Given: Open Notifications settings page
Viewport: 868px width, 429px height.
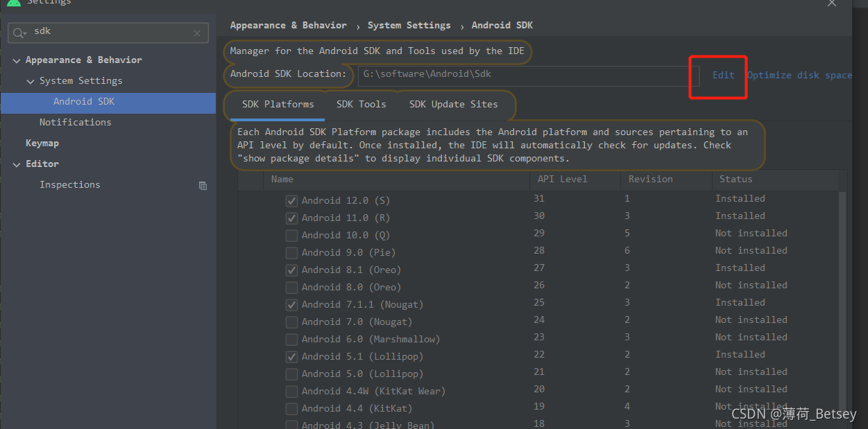Looking at the screenshot, I should (x=75, y=122).
